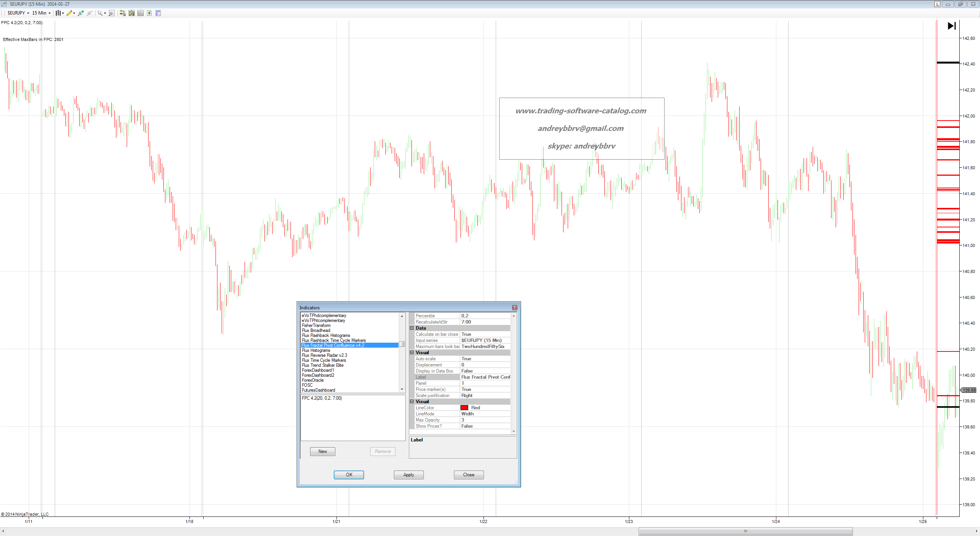Jump to latest bar arrow icon
Image resolution: width=980 pixels, height=536 pixels.
click(x=952, y=26)
